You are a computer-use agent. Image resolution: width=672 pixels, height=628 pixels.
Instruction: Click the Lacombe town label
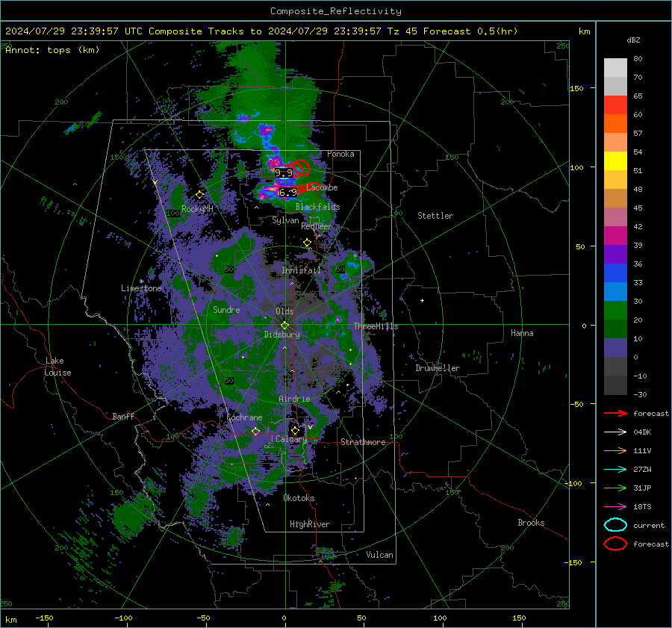(323, 187)
